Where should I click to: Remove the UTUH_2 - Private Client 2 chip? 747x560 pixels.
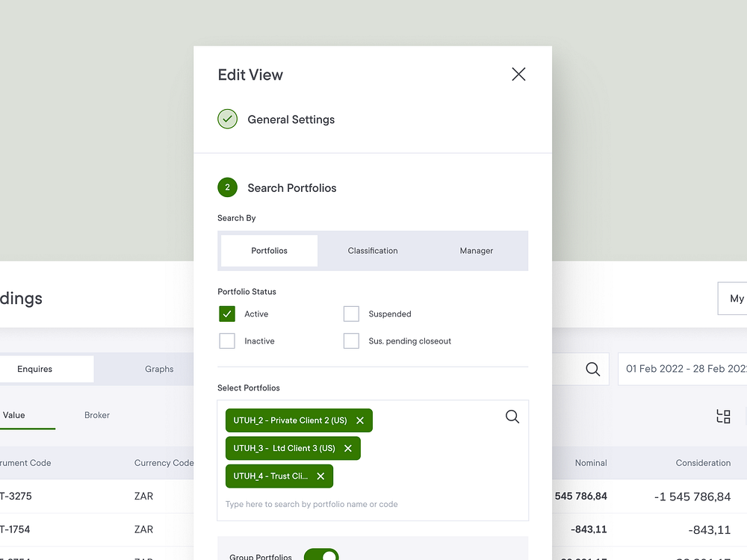(360, 420)
